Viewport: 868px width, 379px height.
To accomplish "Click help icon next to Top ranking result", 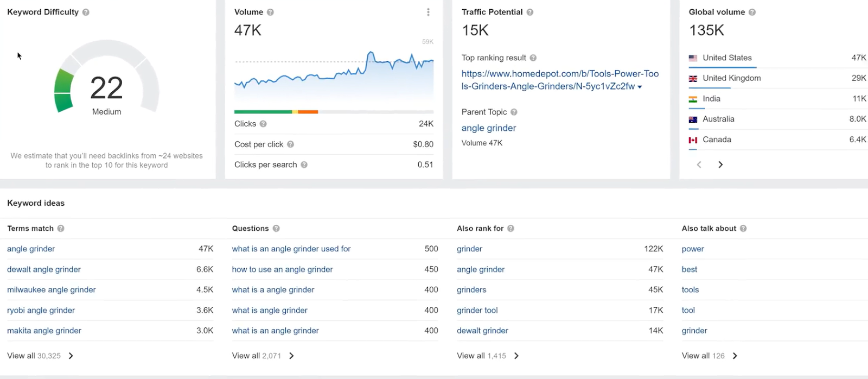I will tap(533, 58).
